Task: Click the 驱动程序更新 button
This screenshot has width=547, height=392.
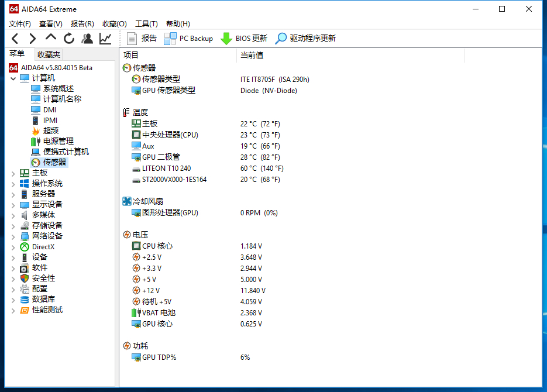Action: click(x=305, y=39)
